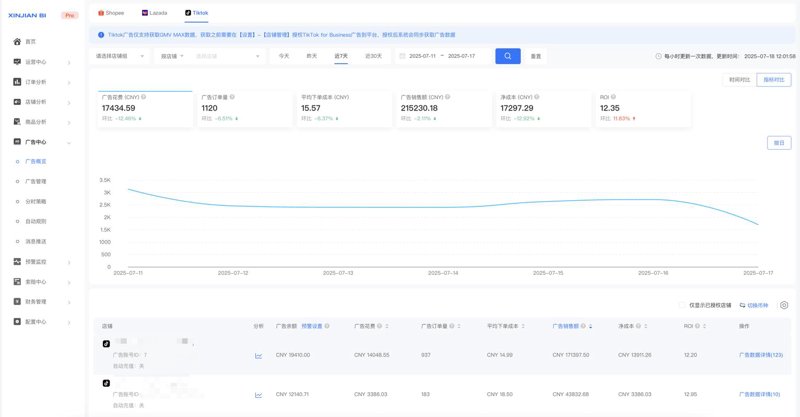Open the 预警设置 link in table header

pos(312,326)
